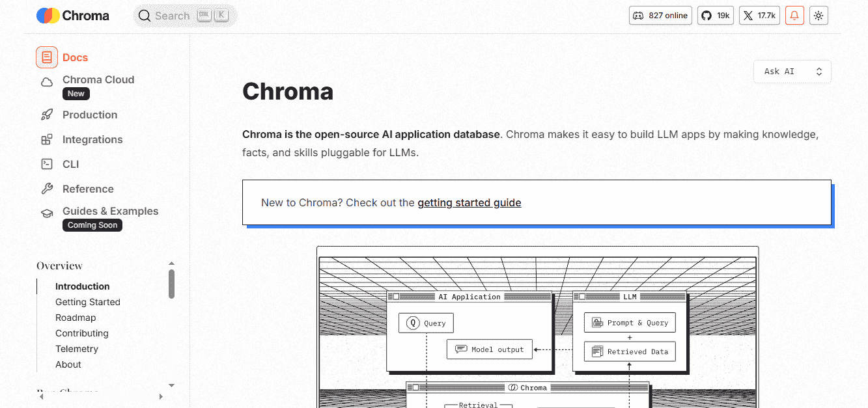
Task: Click the Guides & Examples graduation cap icon
Action: tap(47, 213)
